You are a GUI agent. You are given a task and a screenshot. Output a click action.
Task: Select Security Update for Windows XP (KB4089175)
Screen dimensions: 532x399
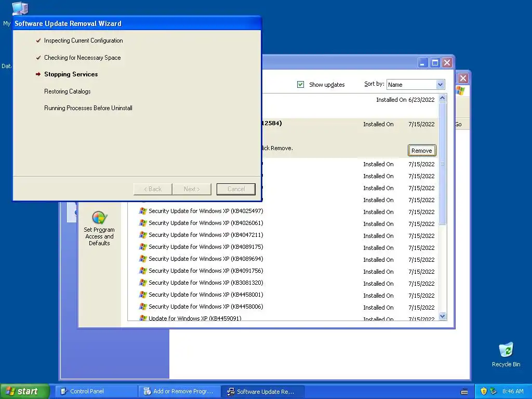(206, 247)
